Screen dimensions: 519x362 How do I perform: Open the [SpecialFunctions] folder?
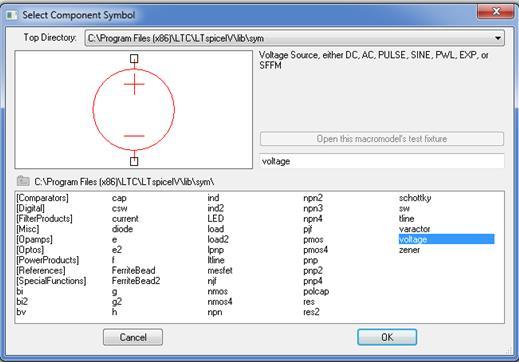(x=51, y=281)
